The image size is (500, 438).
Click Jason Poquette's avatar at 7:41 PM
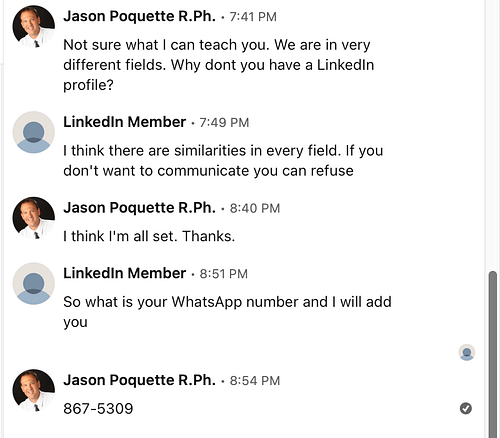pos(34,26)
